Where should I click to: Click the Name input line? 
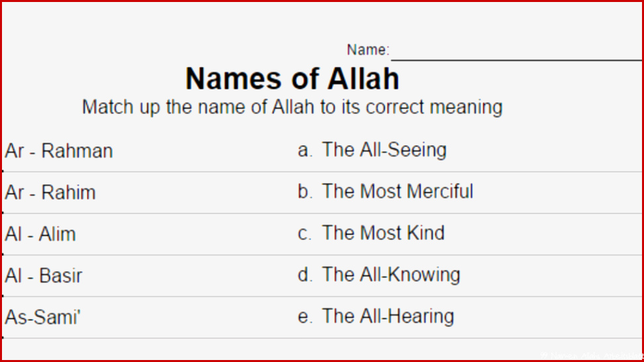516,60
